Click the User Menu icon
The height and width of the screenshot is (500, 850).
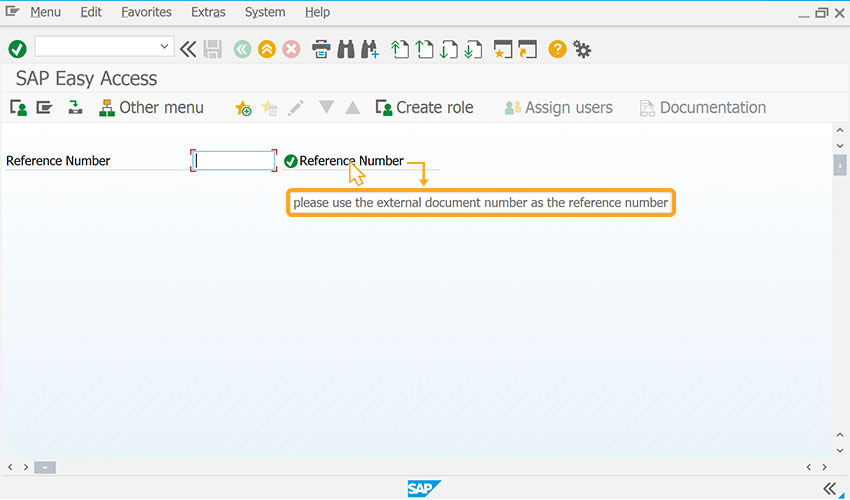pyautogui.click(x=18, y=107)
